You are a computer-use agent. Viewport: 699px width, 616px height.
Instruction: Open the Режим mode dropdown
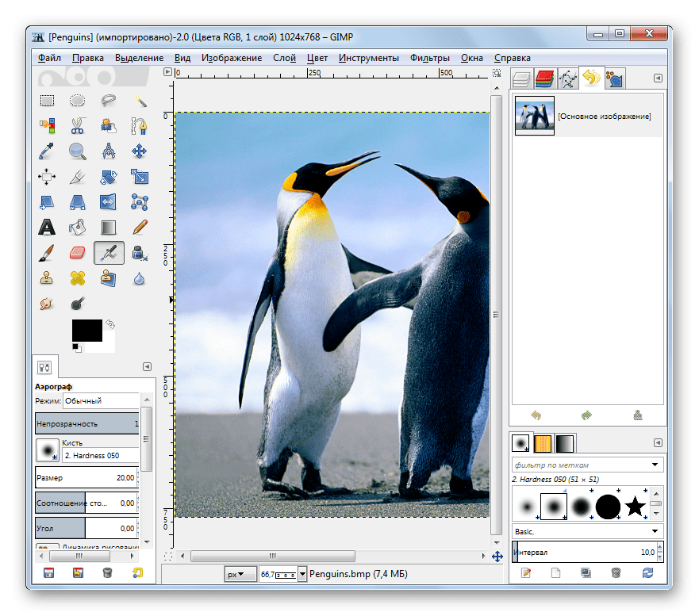(102, 401)
